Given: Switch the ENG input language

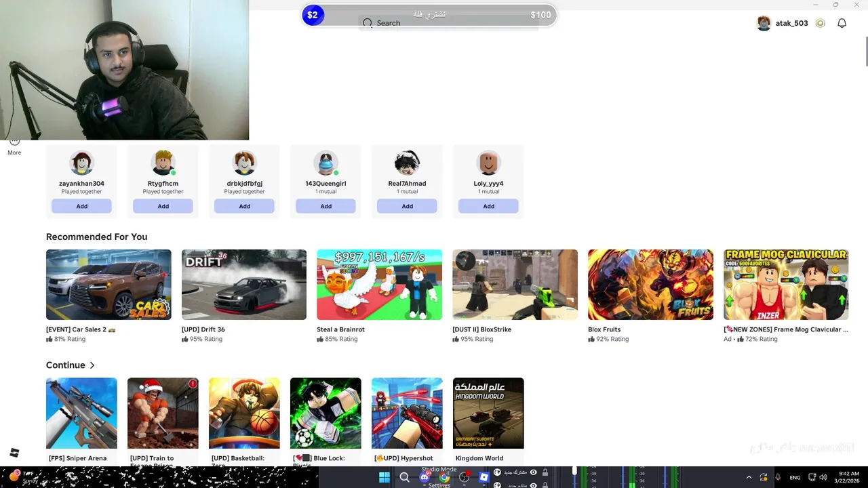Looking at the screenshot, I should click(x=795, y=478).
